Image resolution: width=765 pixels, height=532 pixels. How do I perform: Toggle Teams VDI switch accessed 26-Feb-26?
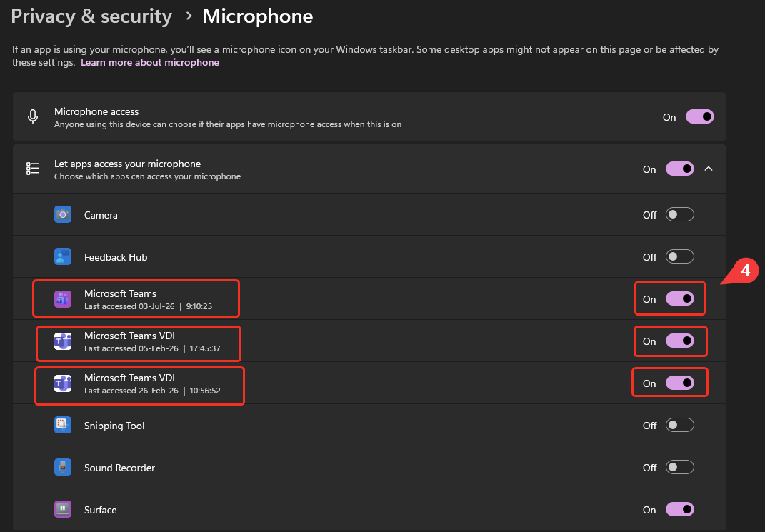coord(679,383)
